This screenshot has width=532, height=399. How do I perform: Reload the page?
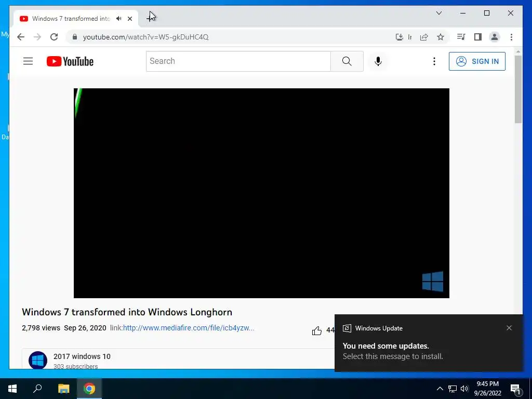(x=54, y=37)
